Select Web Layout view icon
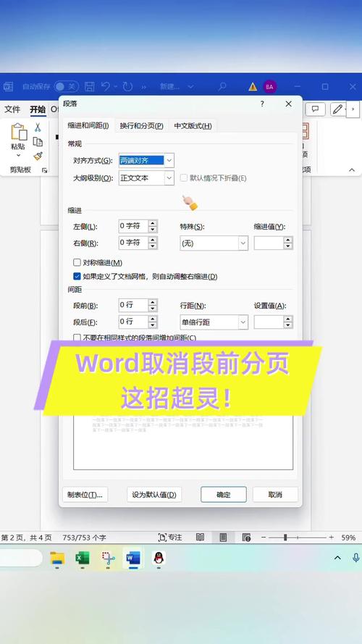Viewport: 362px width, 644px height. coord(246,538)
